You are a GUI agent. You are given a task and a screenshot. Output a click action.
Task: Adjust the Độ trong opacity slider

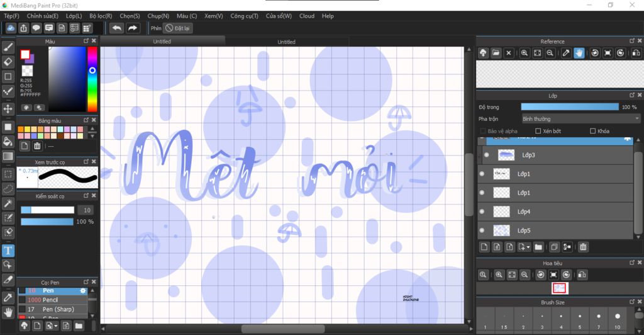click(x=570, y=107)
